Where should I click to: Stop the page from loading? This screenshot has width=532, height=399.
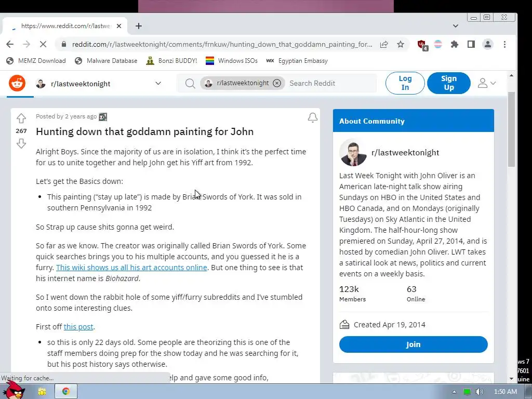[x=43, y=44]
